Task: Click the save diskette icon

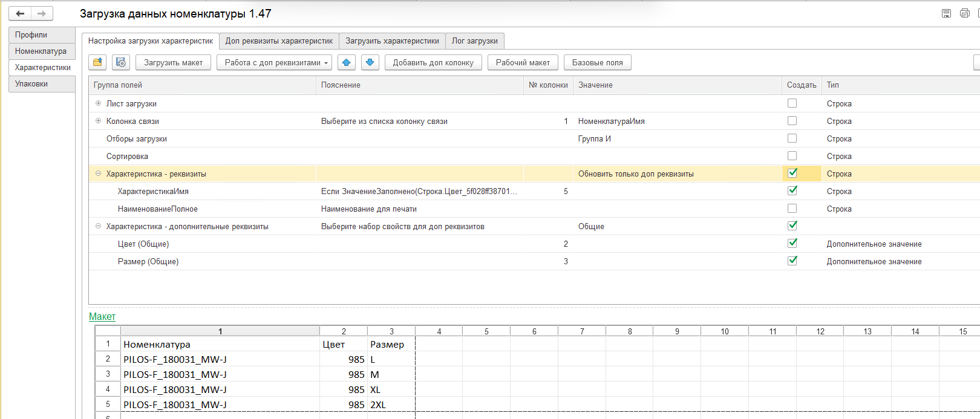Action: point(946,13)
